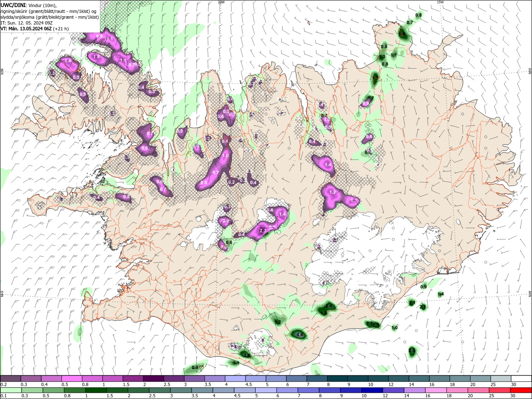This screenshot has width=532, height=399.
Task: Pick the light pink rain swatch at 16
Action: [x=435, y=390]
